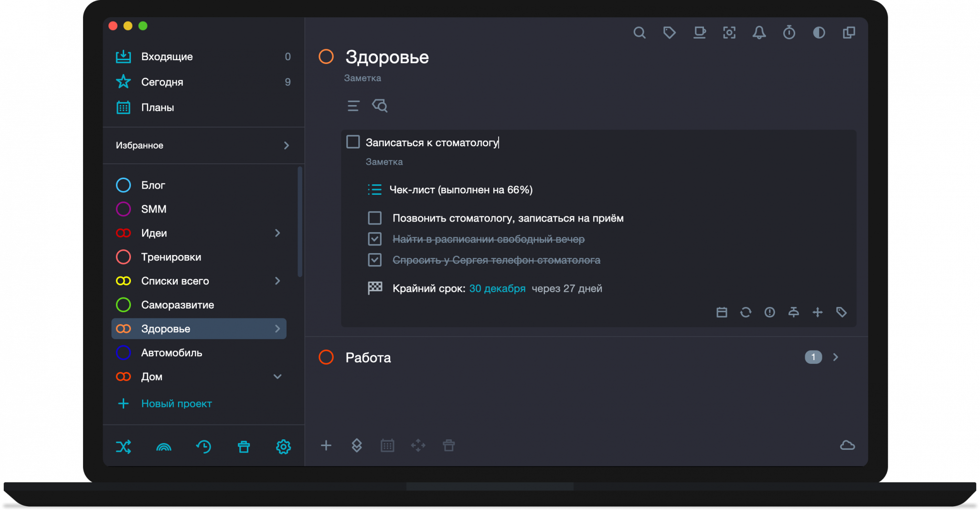Open the tags icon in top toolbar
The height and width of the screenshot is (510, 980).
coord(669,32)
